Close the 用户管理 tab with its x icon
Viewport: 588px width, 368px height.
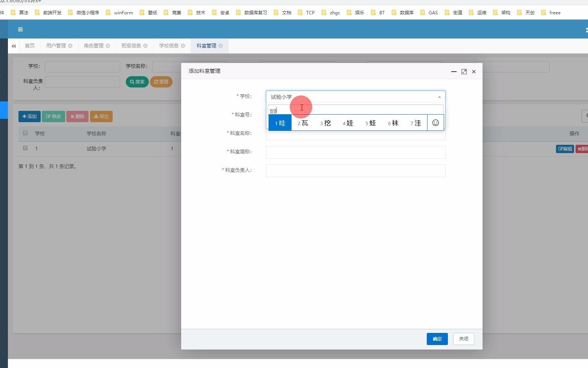(x=70, y=46)
